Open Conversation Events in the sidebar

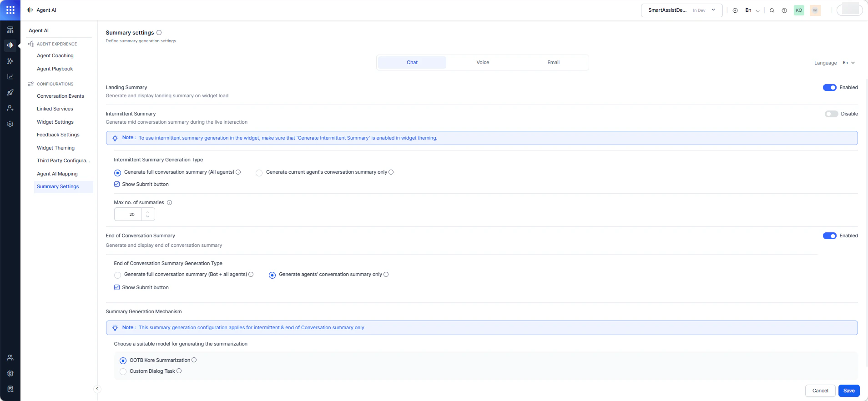pyautogui.click(x=61, y=96)
